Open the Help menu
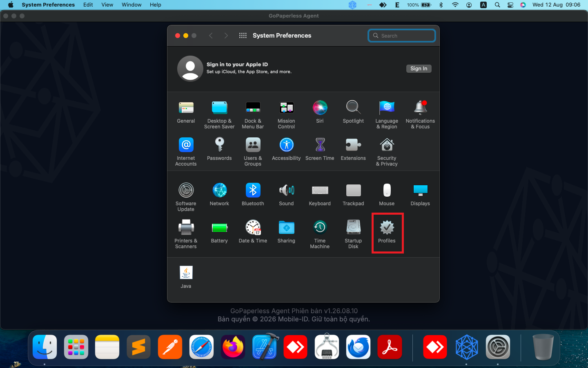 click(x=156, y=5)
